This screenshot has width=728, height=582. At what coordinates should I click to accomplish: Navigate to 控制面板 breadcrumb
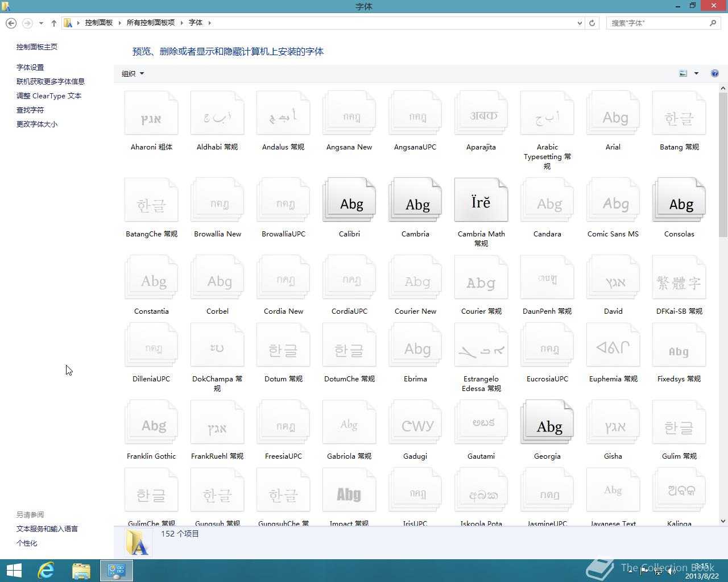99,23
